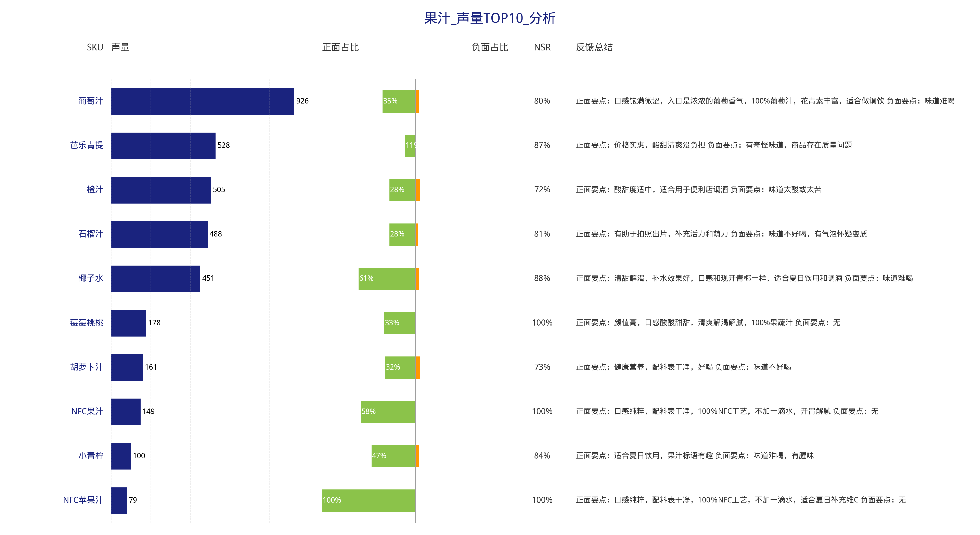
Task: Click the 小青柠 SKU label
Action: [91, 456]
